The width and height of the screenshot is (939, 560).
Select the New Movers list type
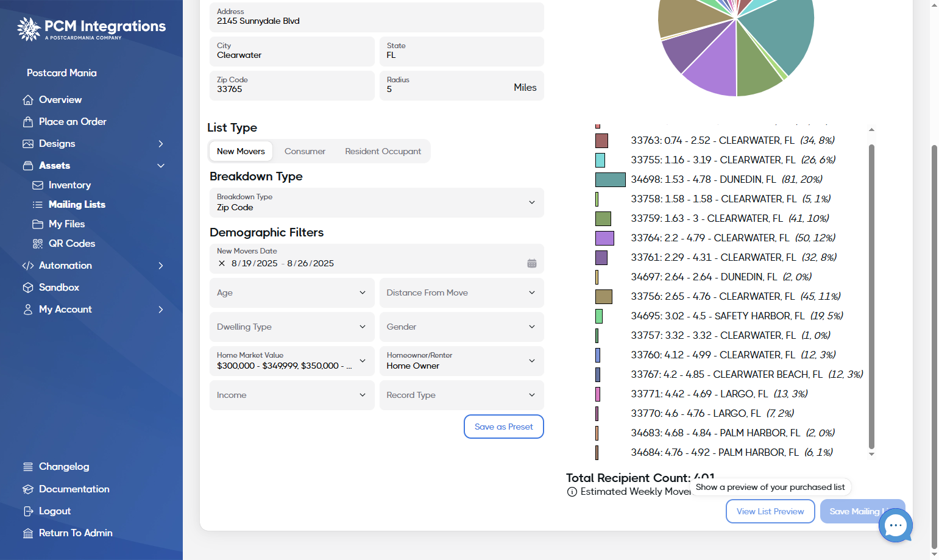pyautogui.click(x=241, y=151)
